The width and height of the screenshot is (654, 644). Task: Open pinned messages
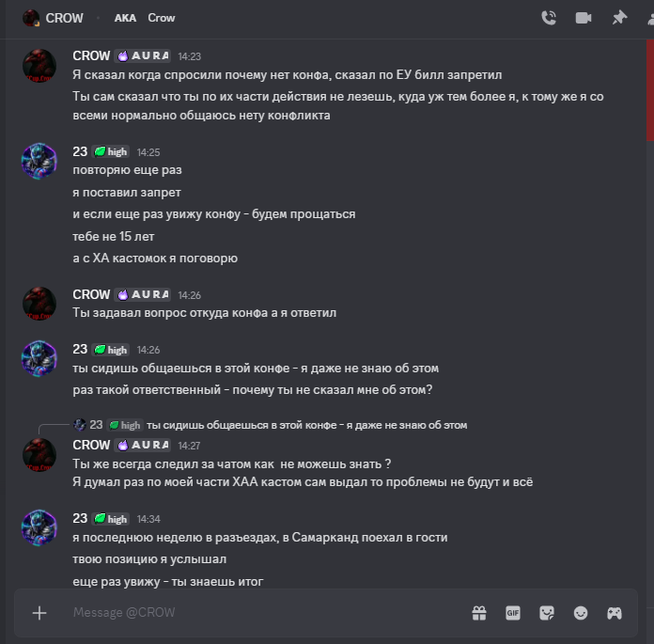[619, 18]
